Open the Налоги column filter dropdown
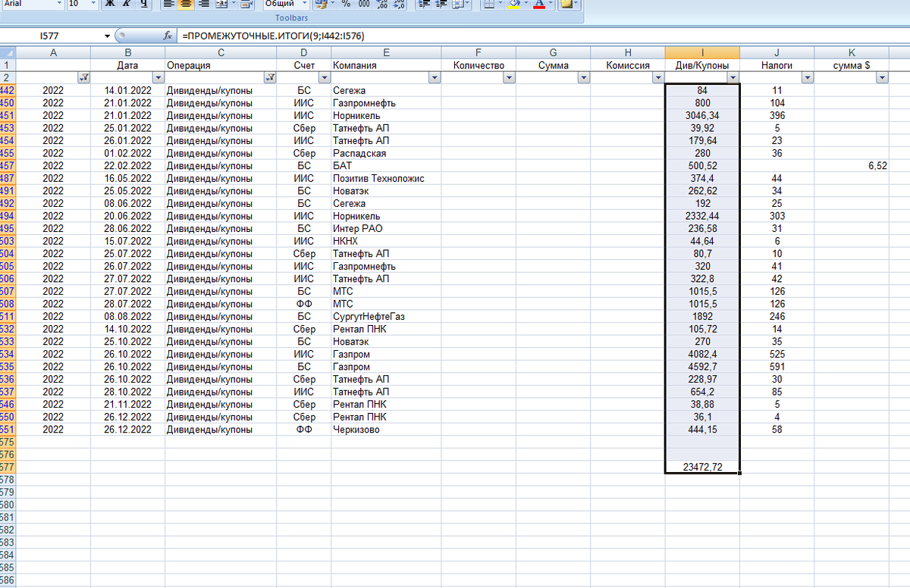The width and height of the screenshot is (910, 588). click(808, 77)
